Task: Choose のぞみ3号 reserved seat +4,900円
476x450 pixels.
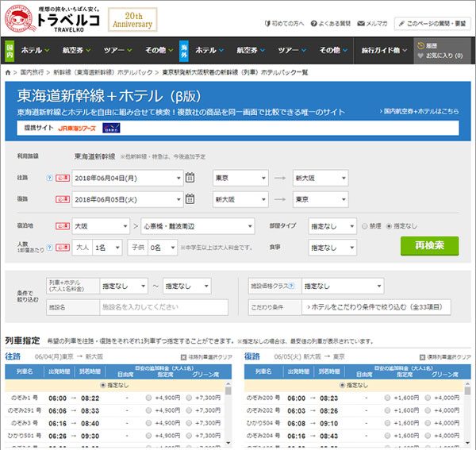Action: pyautogui.click(x=148, y=423)
